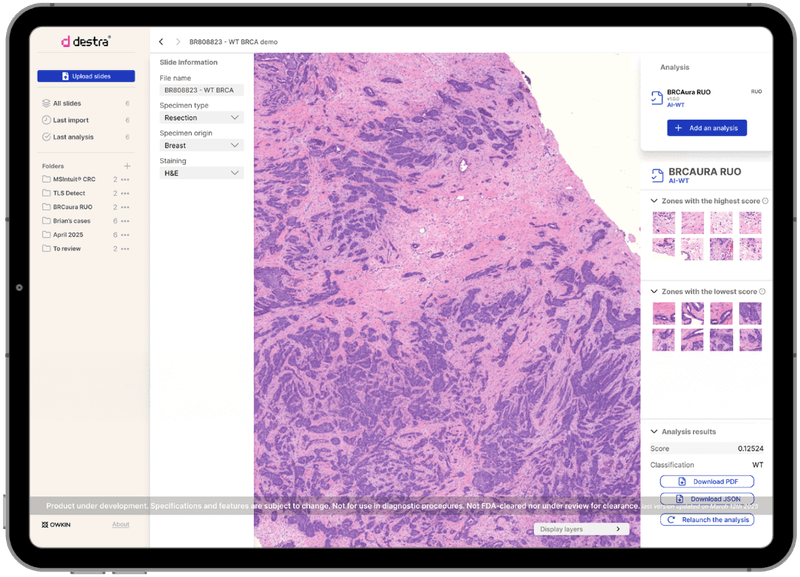Create a new folder with the plus icon

pos(127,165)
